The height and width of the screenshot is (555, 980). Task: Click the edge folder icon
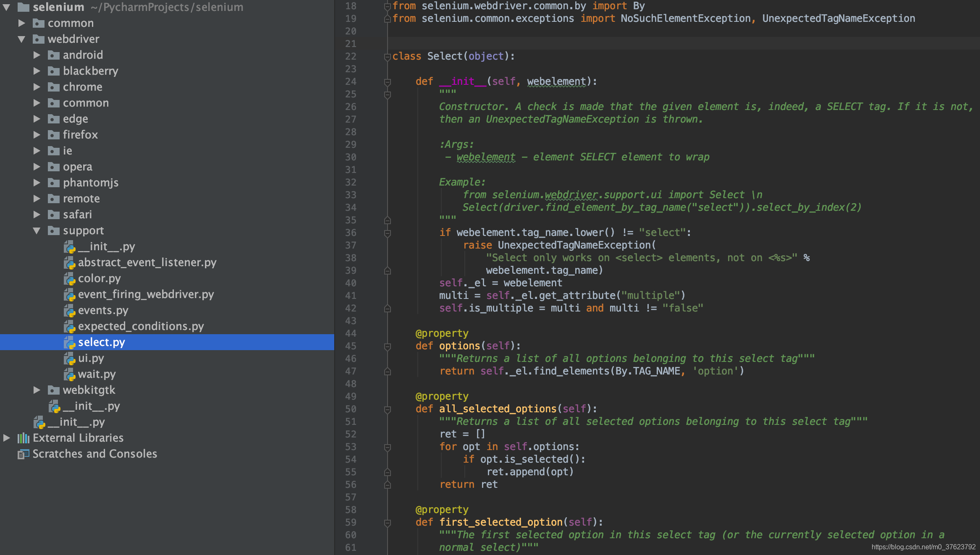[53, 119]
